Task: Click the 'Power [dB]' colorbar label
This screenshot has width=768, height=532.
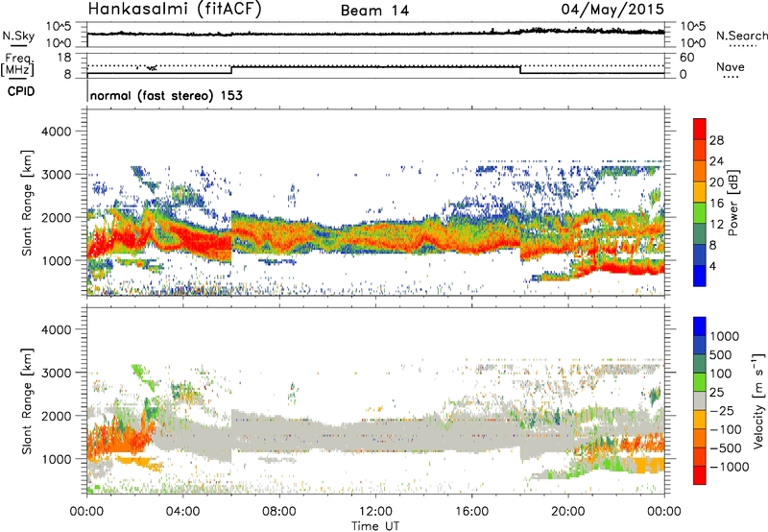Action: pos(732,203)
